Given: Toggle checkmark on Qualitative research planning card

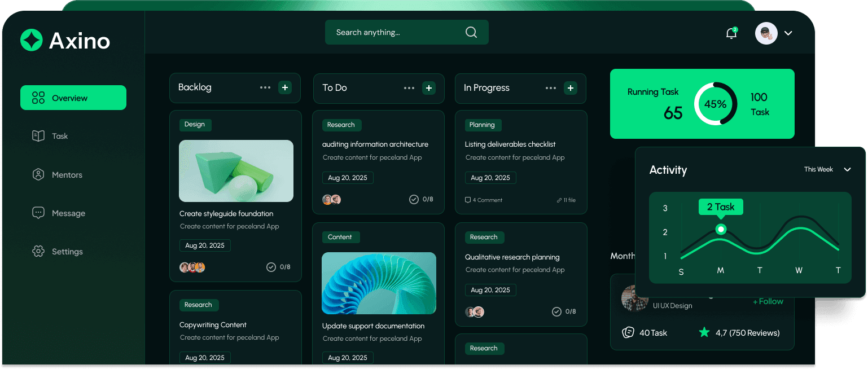Looking at the screenshot, I should click(556, 311).
